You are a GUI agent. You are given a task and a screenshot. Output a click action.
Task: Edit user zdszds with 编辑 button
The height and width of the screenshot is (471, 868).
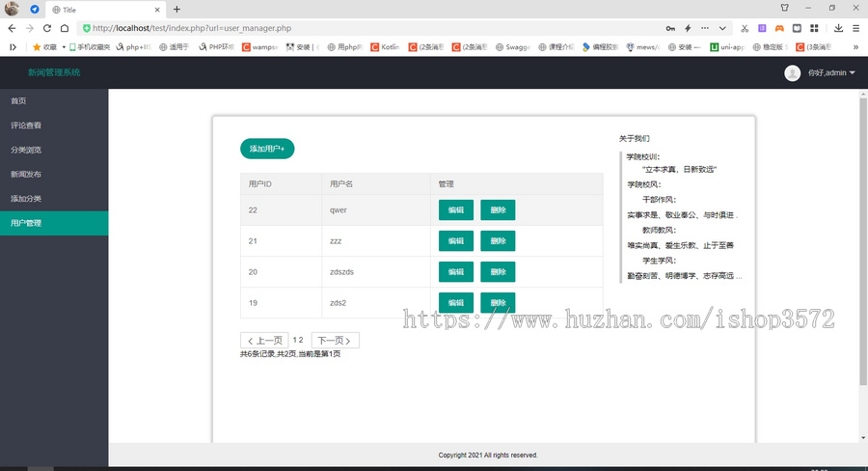(456, 272)
